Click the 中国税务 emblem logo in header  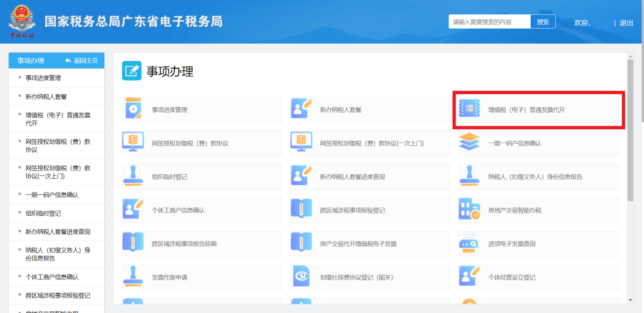(x=23, y=22)
